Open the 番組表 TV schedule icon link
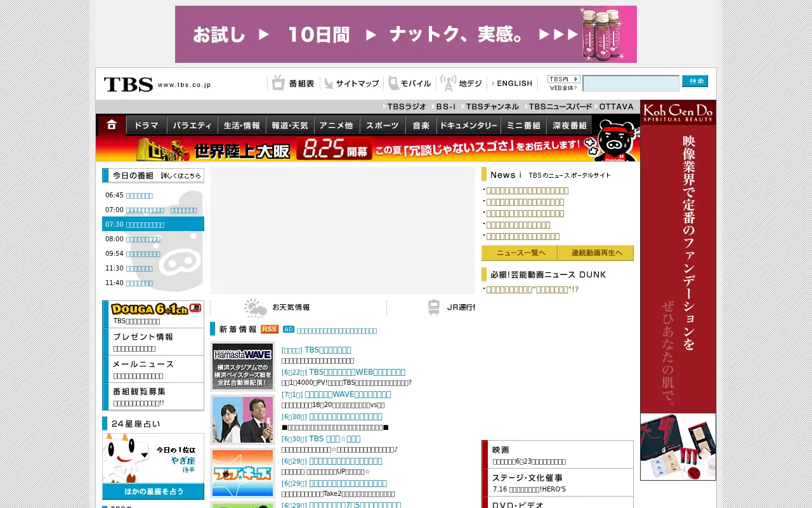The height and width of the screenshot is (508, 812). click(293, 83)
